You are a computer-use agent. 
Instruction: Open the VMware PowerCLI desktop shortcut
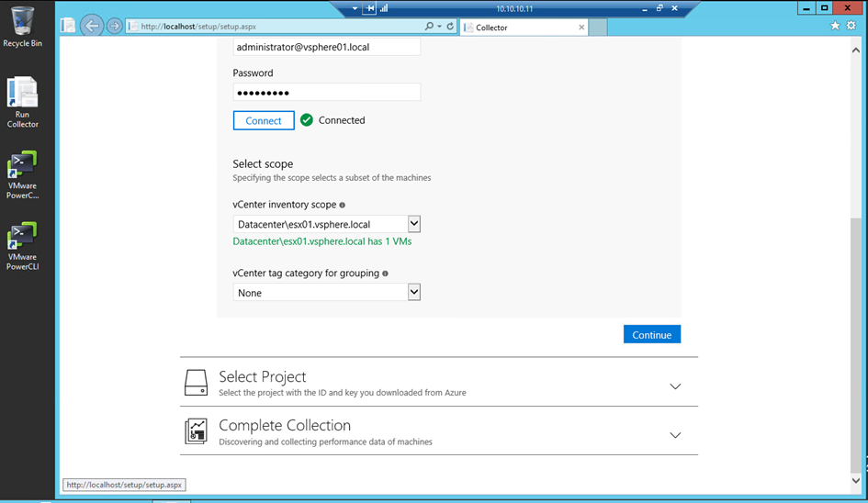click(22, 246)
